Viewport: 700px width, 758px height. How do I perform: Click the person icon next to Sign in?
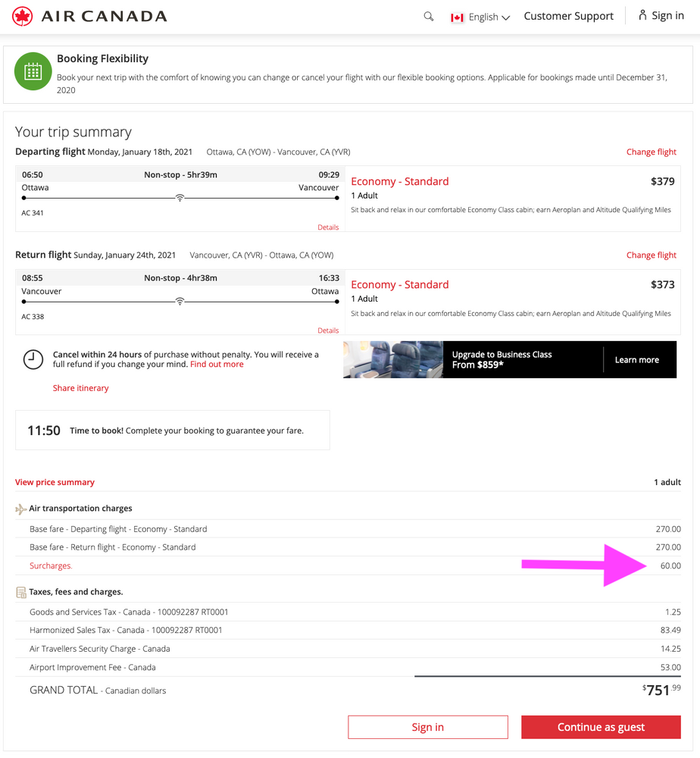click(x=643, y=15)
